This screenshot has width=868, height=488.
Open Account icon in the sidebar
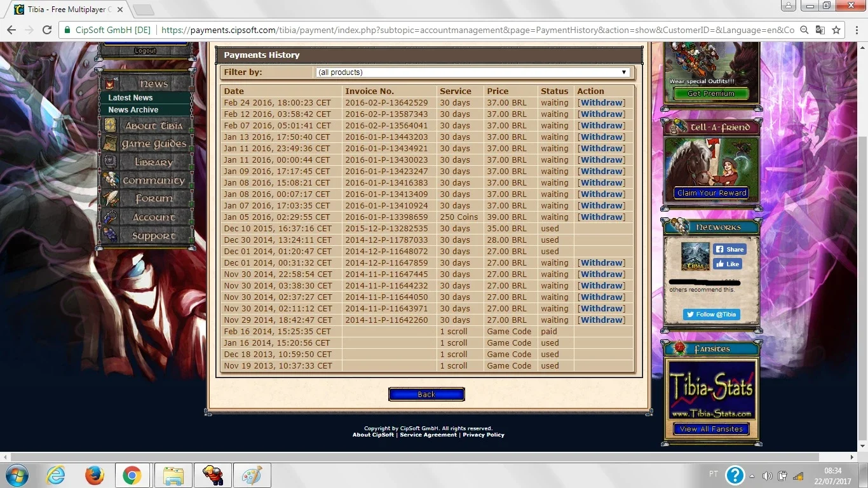tap(111, 217)
